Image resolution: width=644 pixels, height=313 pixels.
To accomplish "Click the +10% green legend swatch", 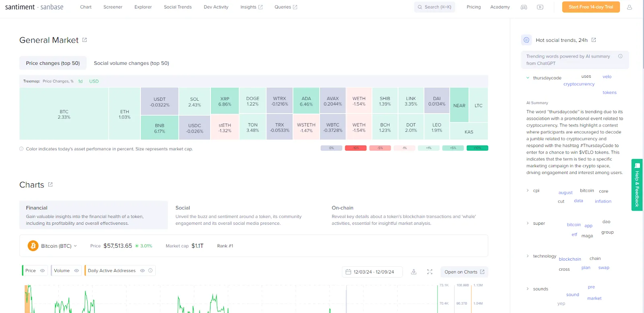I will pos(477,148).
